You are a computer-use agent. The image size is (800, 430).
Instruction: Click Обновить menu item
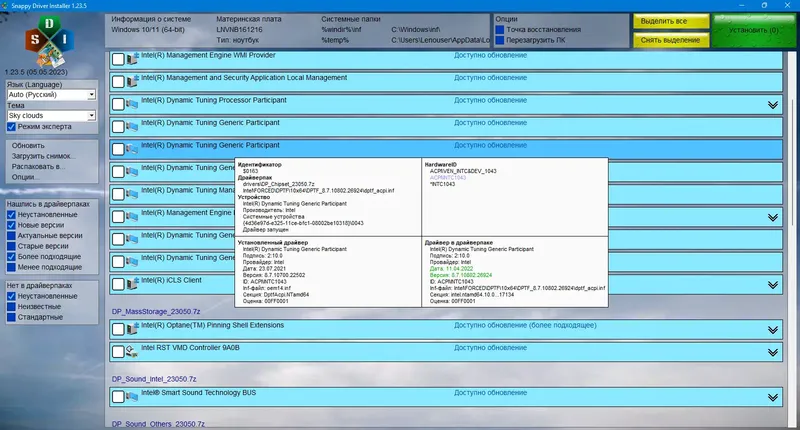click(28, 145)
